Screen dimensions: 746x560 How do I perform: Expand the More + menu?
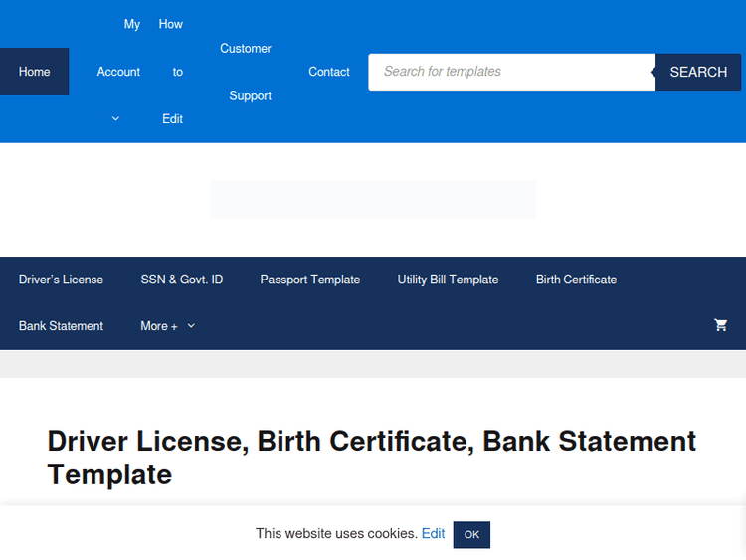tap(159, 326)
